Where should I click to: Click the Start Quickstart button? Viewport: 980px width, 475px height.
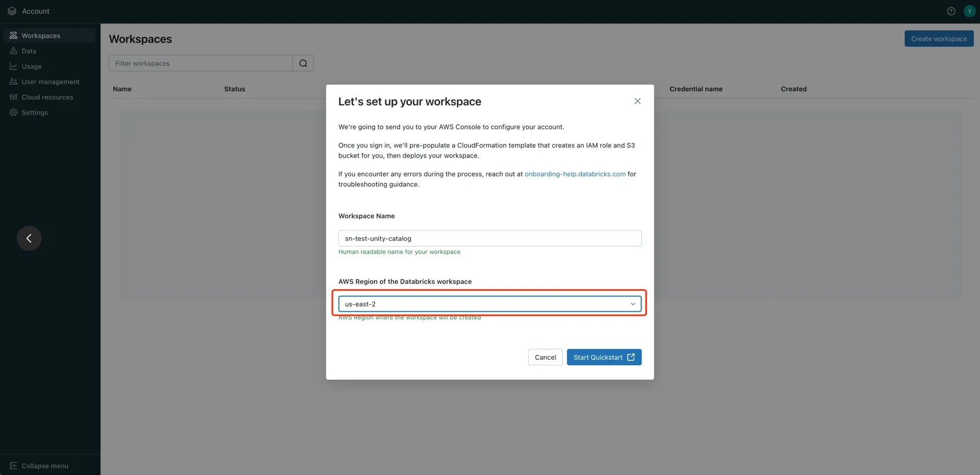604,357
